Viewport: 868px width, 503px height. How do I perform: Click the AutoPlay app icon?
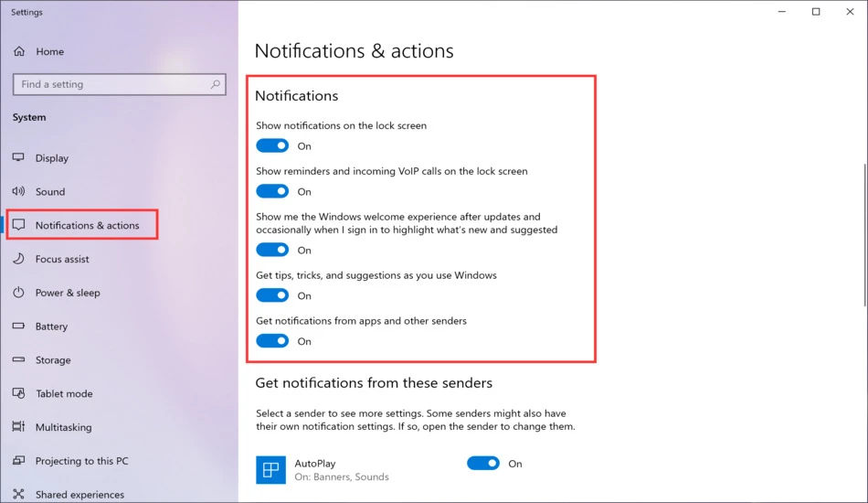(x=270, y=470)
